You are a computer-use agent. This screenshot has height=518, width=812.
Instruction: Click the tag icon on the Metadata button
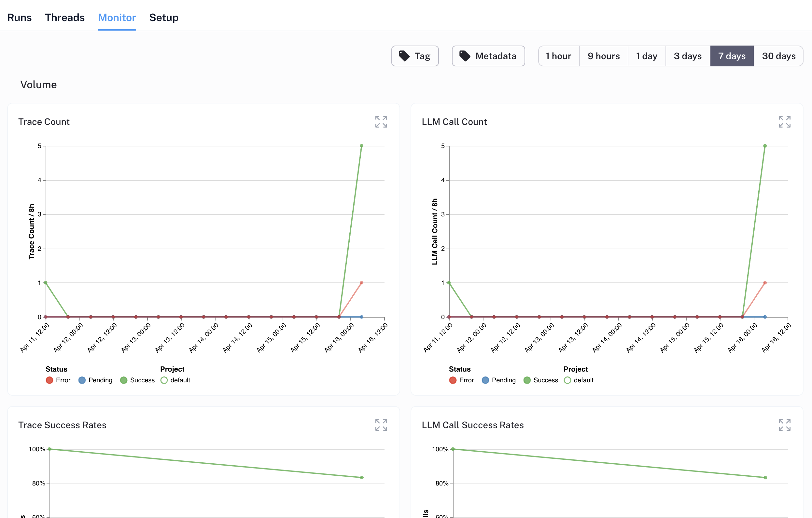465,56
